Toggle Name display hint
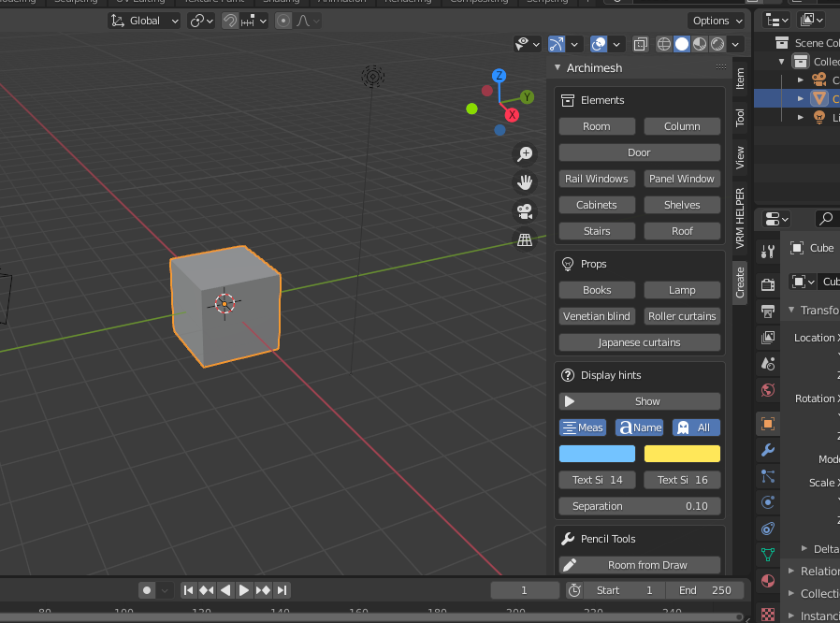 tap(639, 427)
